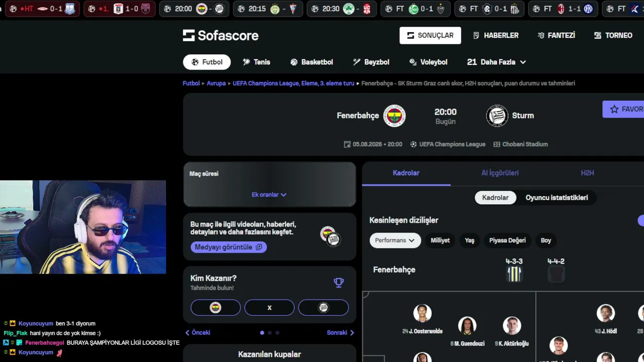
Task: Open the 20:15 match in the ticker
Action: pos(269,9)
